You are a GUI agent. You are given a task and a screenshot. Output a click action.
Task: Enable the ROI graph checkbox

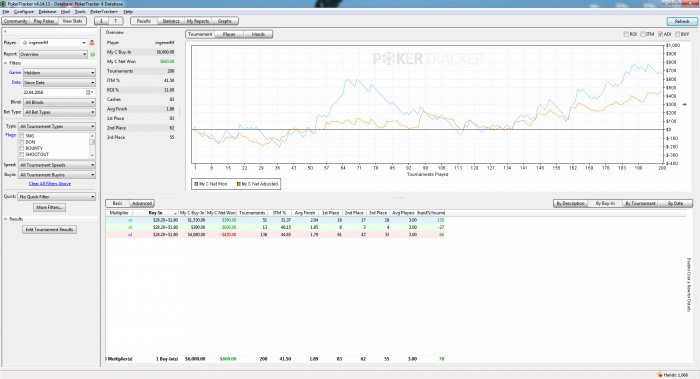point(626,34)
